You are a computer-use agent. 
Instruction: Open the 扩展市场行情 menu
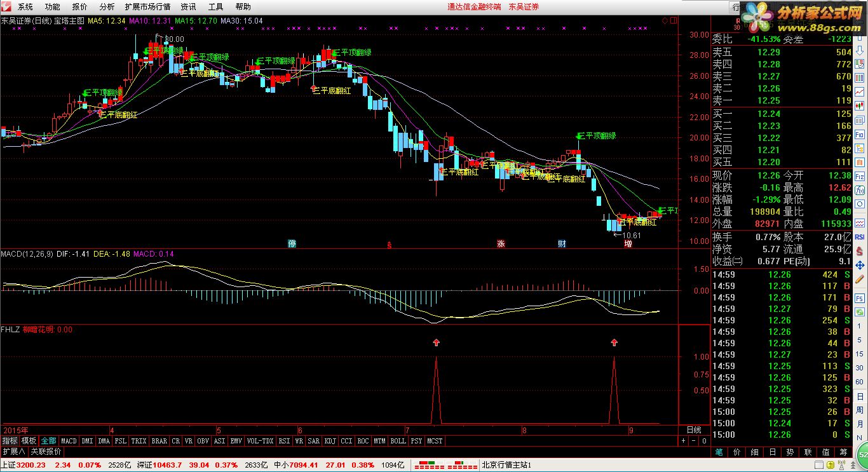pos(147,7)
